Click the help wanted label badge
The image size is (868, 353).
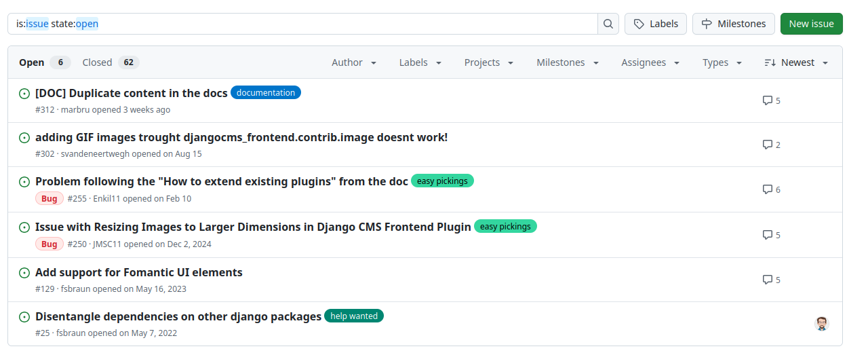354,316
